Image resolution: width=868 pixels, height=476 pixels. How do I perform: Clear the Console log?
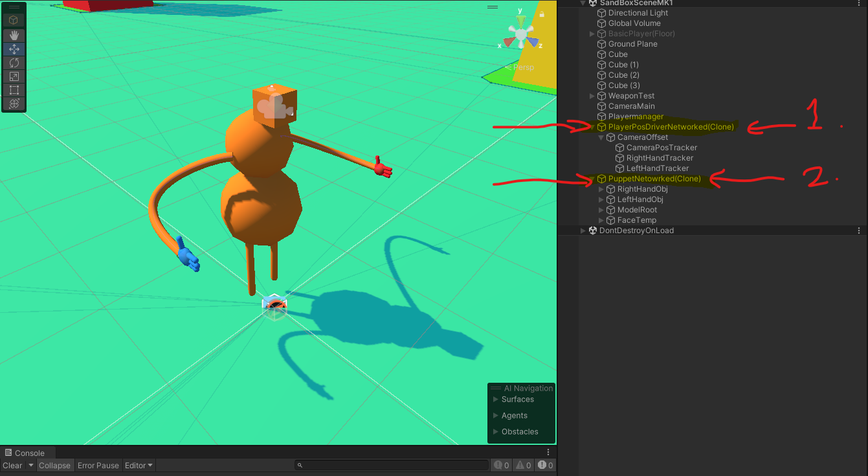(12, 466)
